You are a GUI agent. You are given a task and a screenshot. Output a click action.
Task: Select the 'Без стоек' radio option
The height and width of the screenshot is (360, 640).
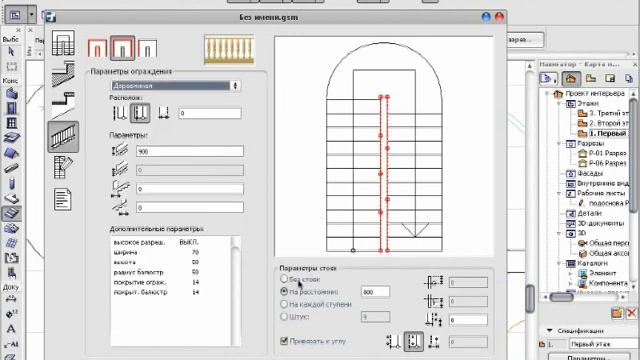point(284,279)
